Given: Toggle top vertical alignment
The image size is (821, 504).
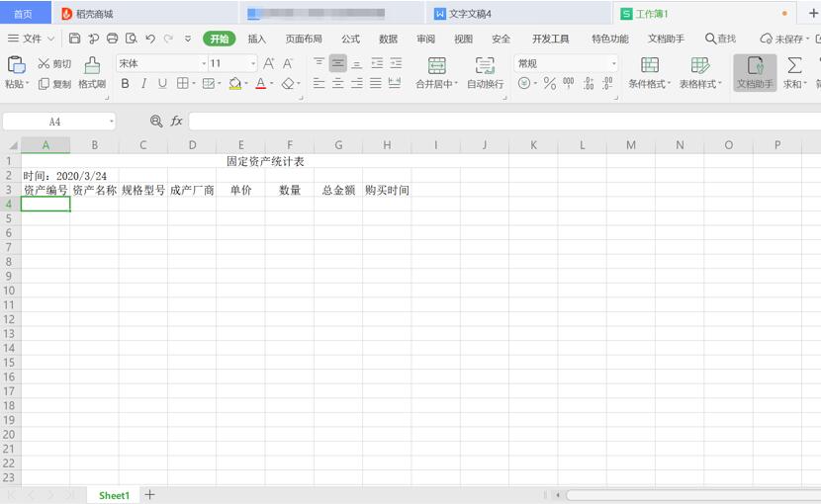Looking at the screenshot, I should [319, 63].
